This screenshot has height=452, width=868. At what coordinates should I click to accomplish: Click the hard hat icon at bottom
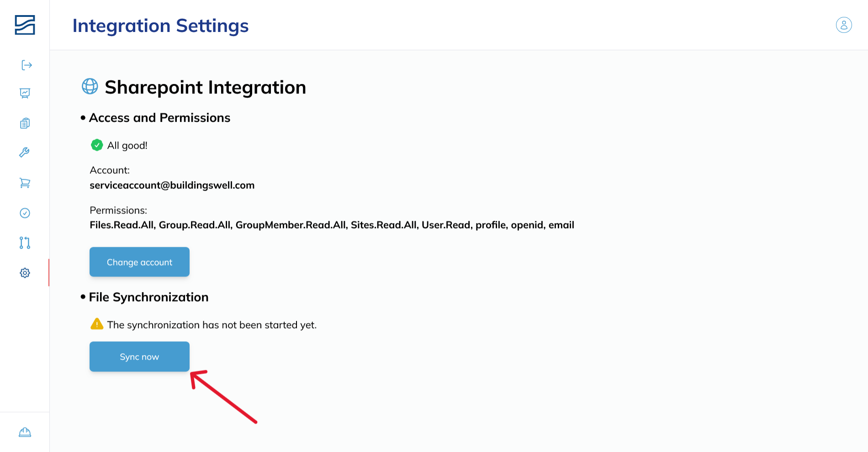[25, 432]
